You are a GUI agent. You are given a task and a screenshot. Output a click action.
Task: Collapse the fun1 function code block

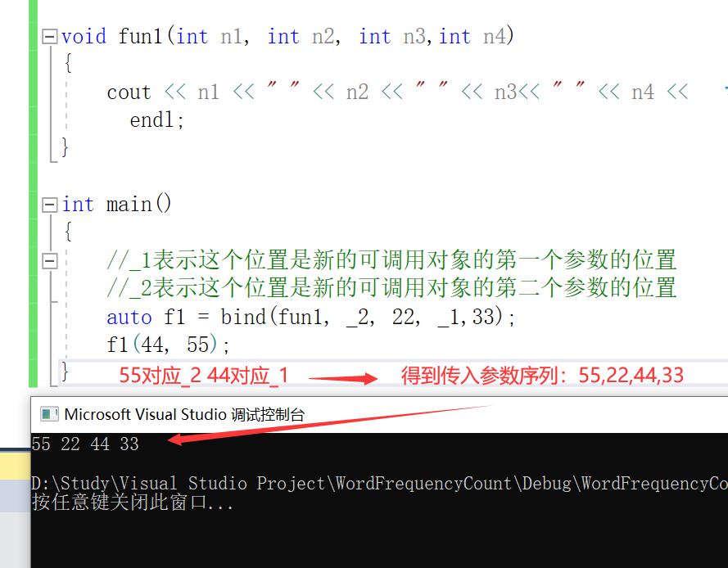tap(50, 36)
